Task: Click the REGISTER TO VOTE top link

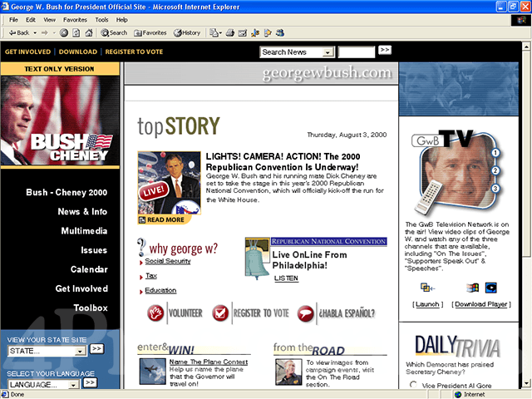Action: 134,52
